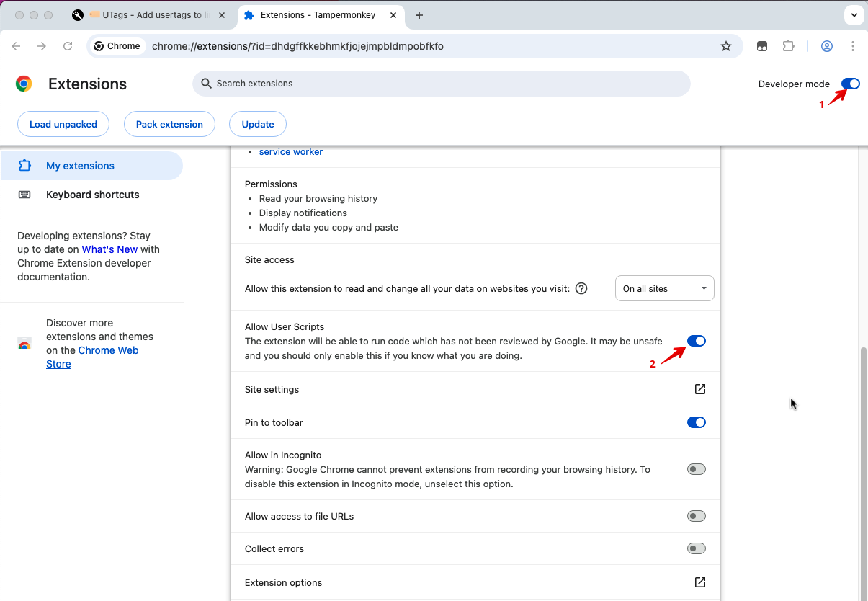Open the tab search dropdown arrow

[x=853, y=15]
